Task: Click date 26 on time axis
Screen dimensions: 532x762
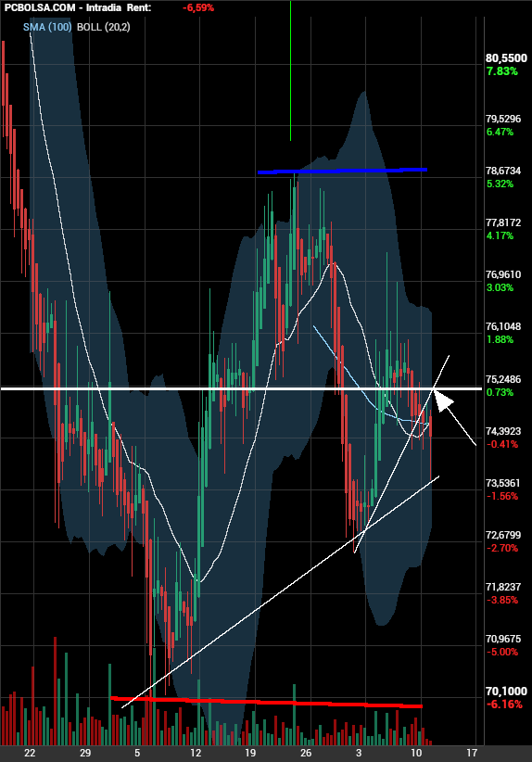Action: pyautogui.click(x=305, y=753)
